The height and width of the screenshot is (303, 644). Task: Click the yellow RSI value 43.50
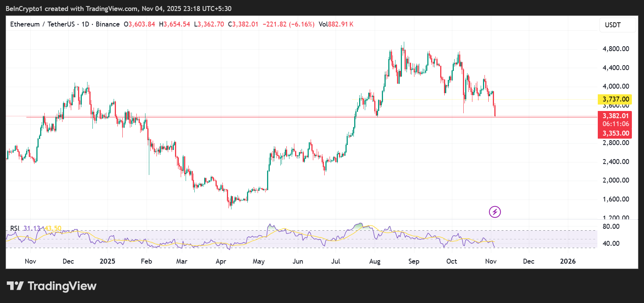(53, 228)
